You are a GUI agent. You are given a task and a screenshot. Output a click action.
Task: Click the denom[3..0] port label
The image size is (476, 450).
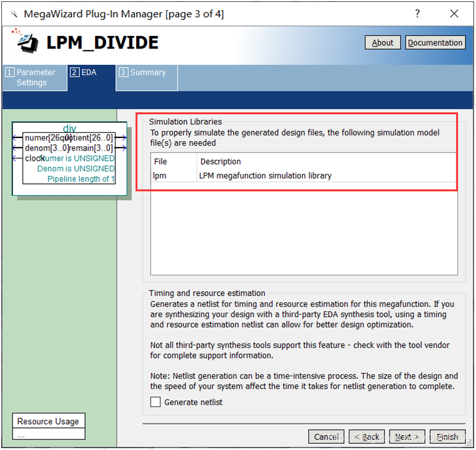[47, 147]
